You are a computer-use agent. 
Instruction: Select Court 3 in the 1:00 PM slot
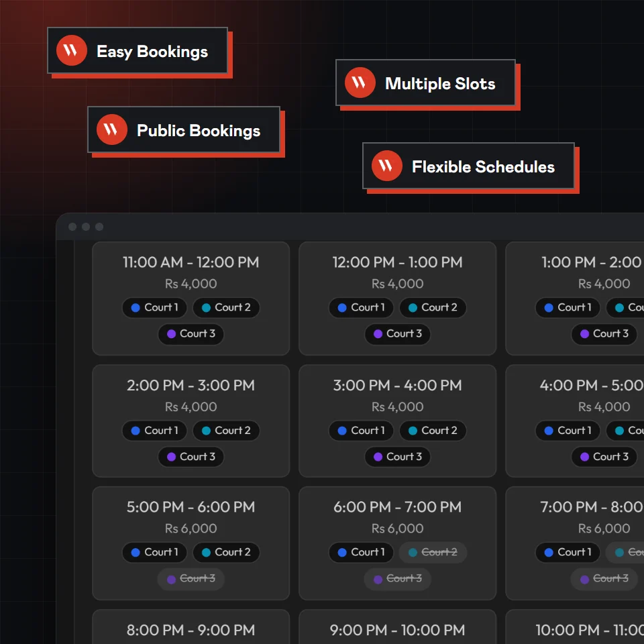click(x=604, y=333)
